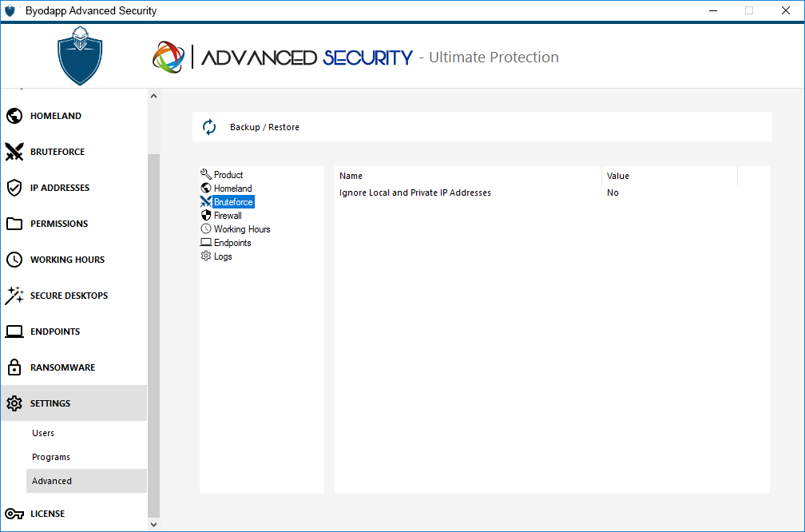Open ENDPOINTS sidebar section
805x532 pixels.
(74, 332)
